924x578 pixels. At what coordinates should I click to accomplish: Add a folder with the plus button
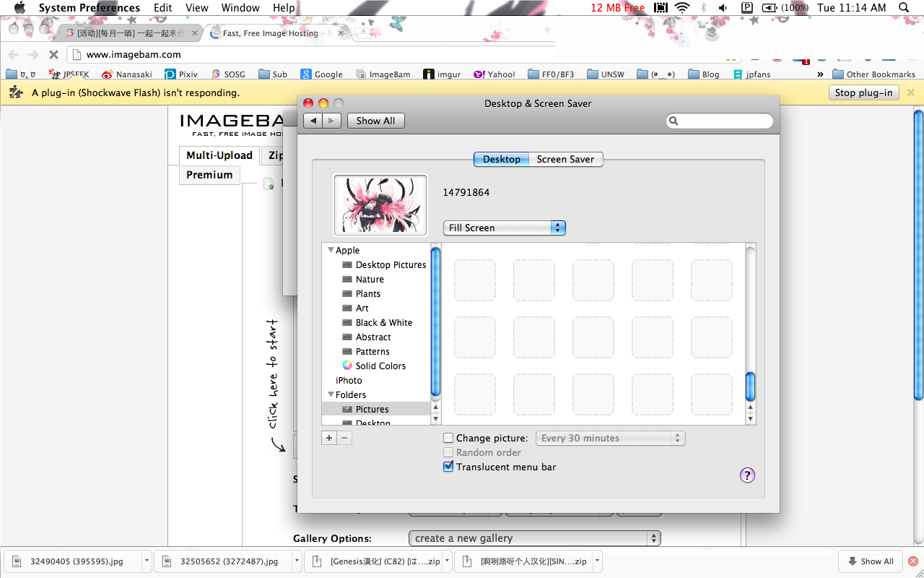[329, 438]
